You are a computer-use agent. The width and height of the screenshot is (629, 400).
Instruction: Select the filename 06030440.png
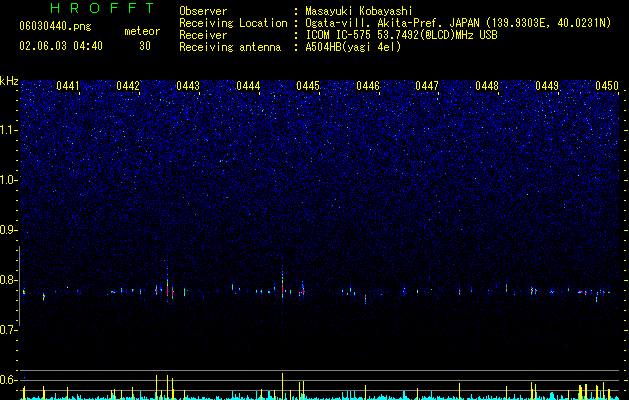(55, 26)
